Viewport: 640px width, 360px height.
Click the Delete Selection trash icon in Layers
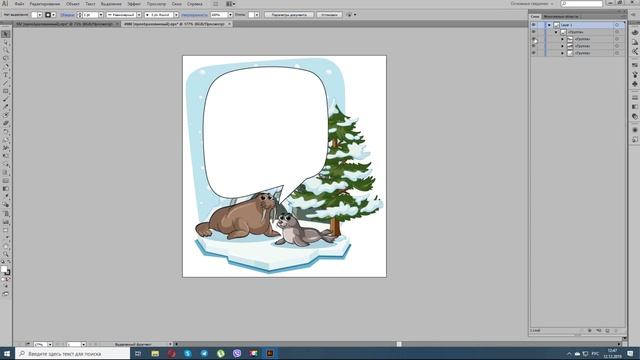pyautogui.click(x=616, y=331)
